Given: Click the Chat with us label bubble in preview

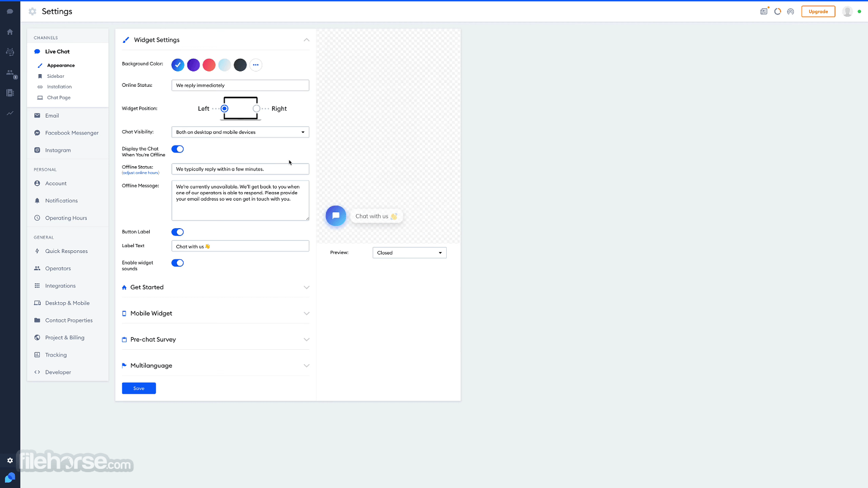Looking at the screenshot, I should (376, 216).
